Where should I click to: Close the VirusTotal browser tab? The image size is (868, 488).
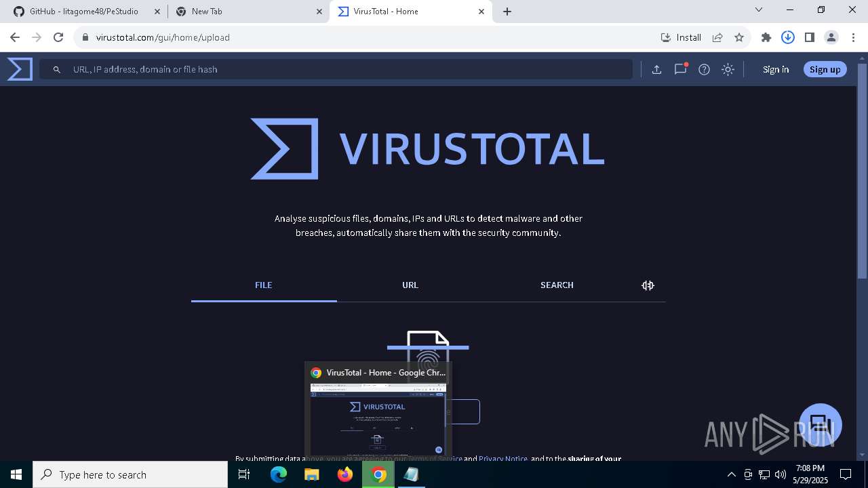click(x=481, y=12)
